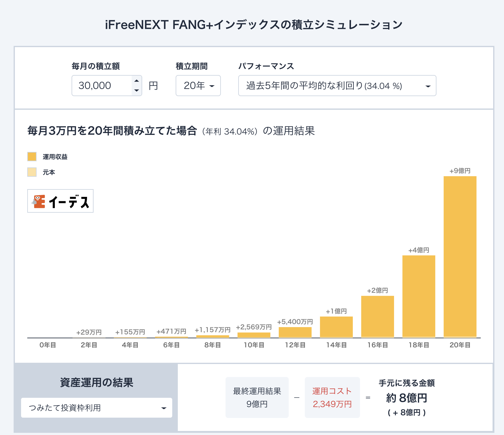Click the 約 8億円 remaining amount
504x435 pixels.
(407, 398)
